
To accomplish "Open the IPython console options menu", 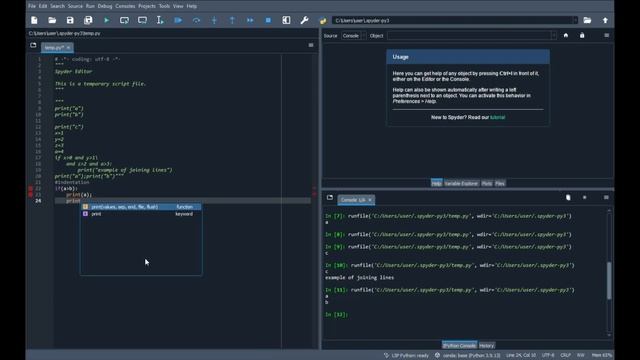I will [x=606, y=198].
